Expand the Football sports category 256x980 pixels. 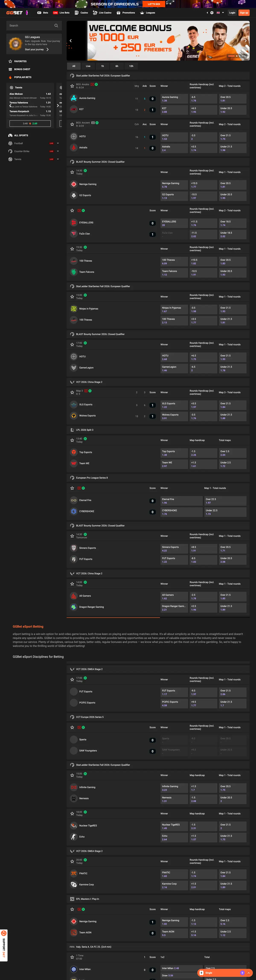tap(58, 143)
